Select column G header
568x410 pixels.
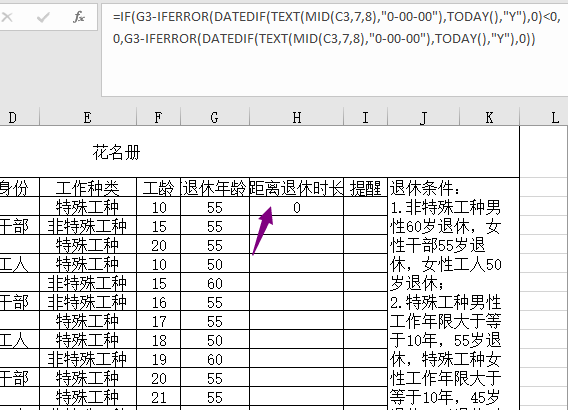214,118
